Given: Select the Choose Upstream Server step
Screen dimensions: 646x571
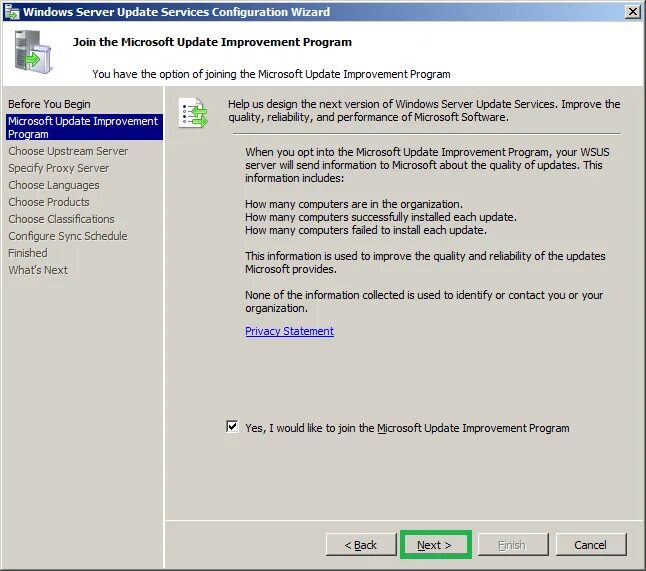Looking at the screenshot, I should 68,151.
